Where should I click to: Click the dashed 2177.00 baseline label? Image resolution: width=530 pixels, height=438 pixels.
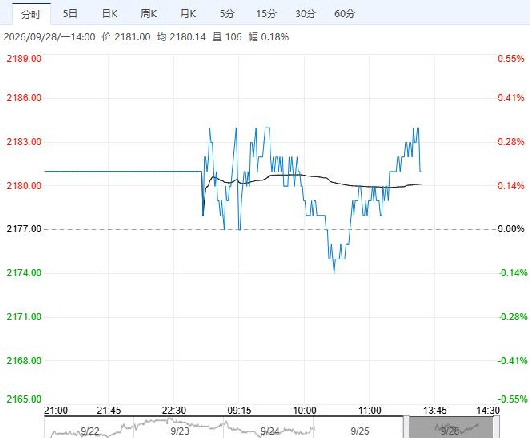(x=24, y=229)
